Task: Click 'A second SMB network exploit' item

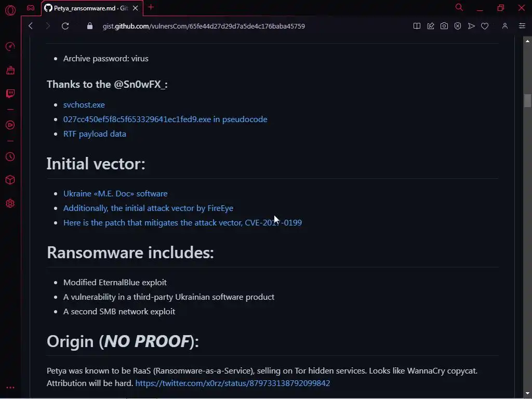Action: (119, 312)
